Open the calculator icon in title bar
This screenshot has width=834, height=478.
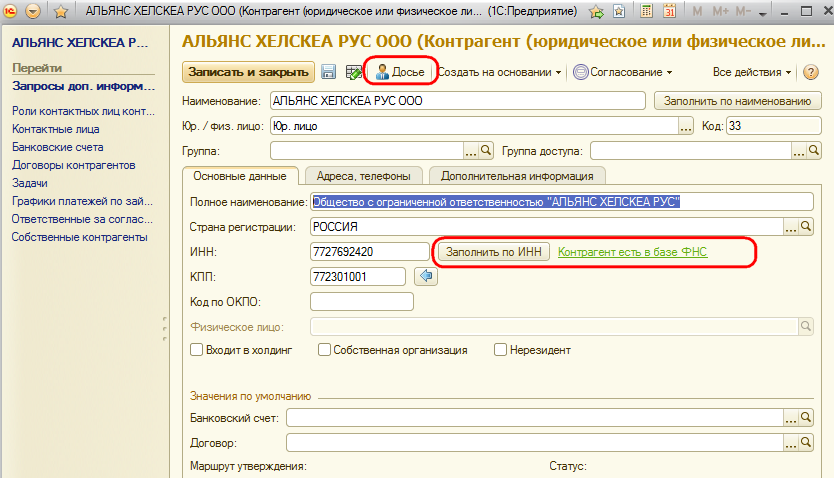click(x=646, y=11)
